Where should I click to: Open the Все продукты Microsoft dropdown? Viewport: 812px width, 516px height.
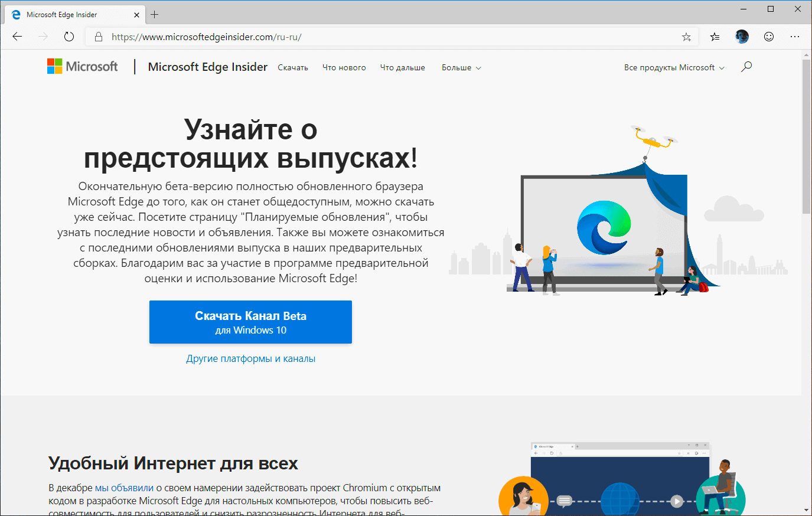pos(673,67)
